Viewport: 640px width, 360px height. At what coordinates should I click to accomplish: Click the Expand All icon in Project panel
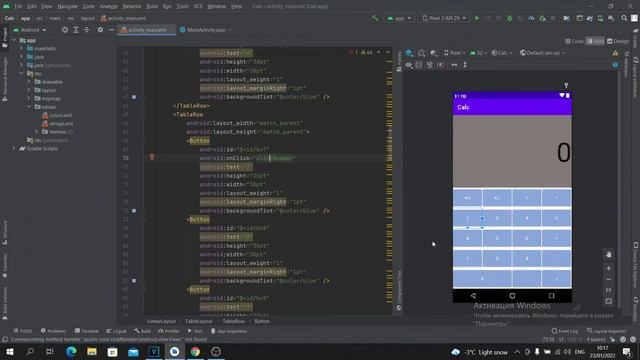[x=76, y=30]
